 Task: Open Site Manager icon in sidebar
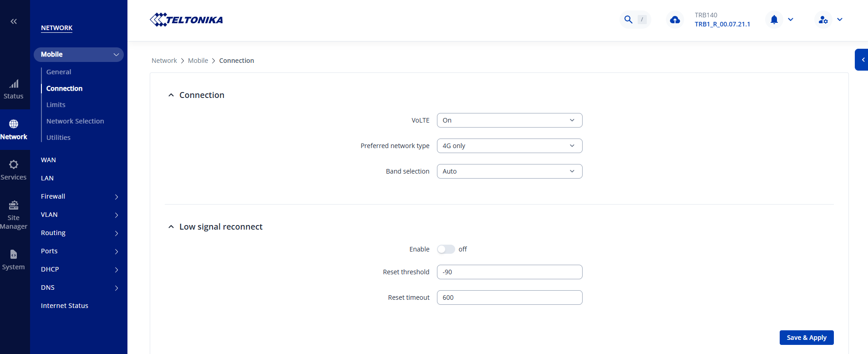(x=14, y=205)
